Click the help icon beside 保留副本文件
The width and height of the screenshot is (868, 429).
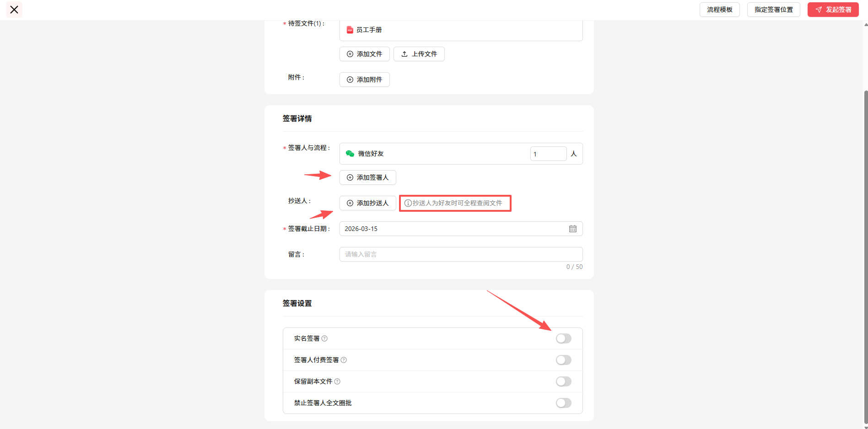[337, 381]
